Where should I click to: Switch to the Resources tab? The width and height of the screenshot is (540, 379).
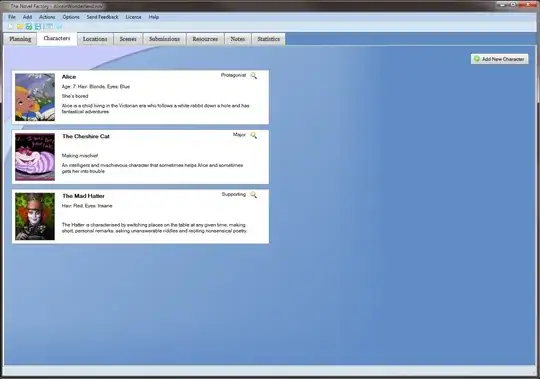pyautogui.click(x=205, y=39)
